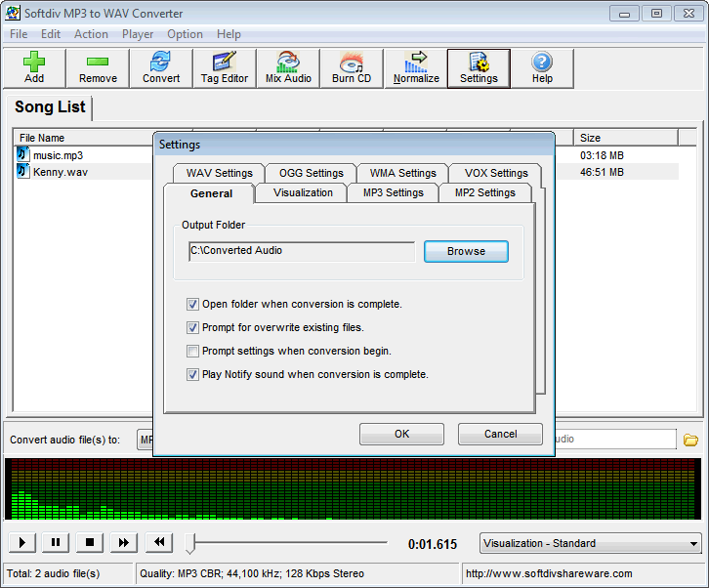The image size is (709, 588).
Task: Select the Song List tab
Action: pyautogui.click(x=50, y=107)
